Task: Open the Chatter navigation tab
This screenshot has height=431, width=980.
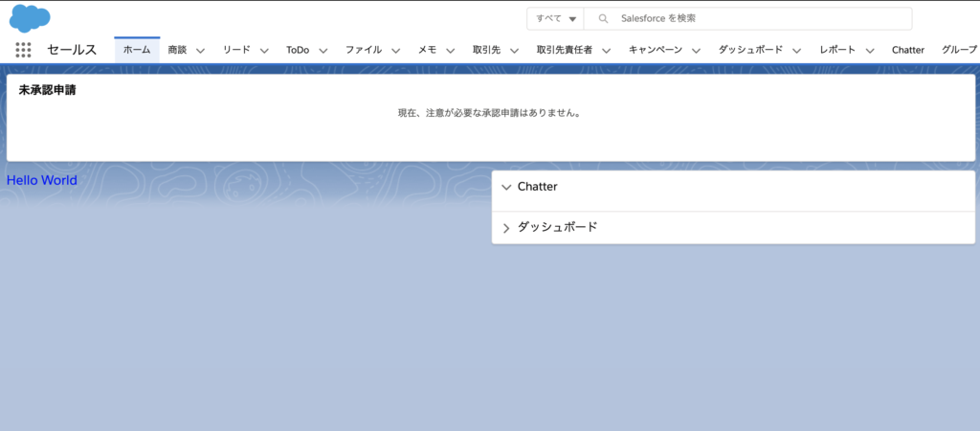Action: [x=908, y=50]
